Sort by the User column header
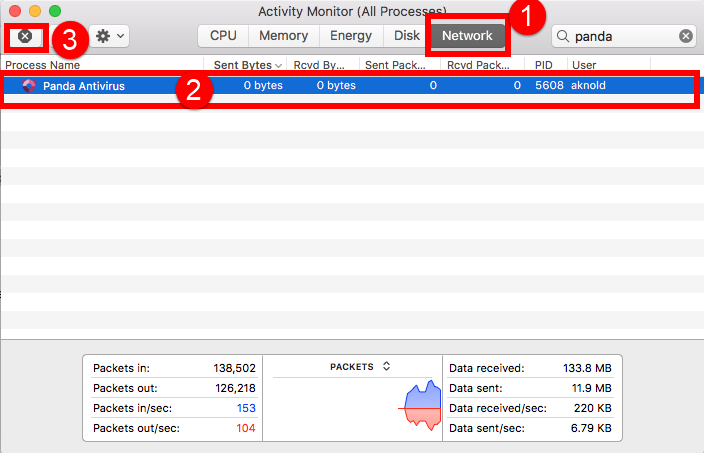The image size is (704, 453). coord(609,65)
